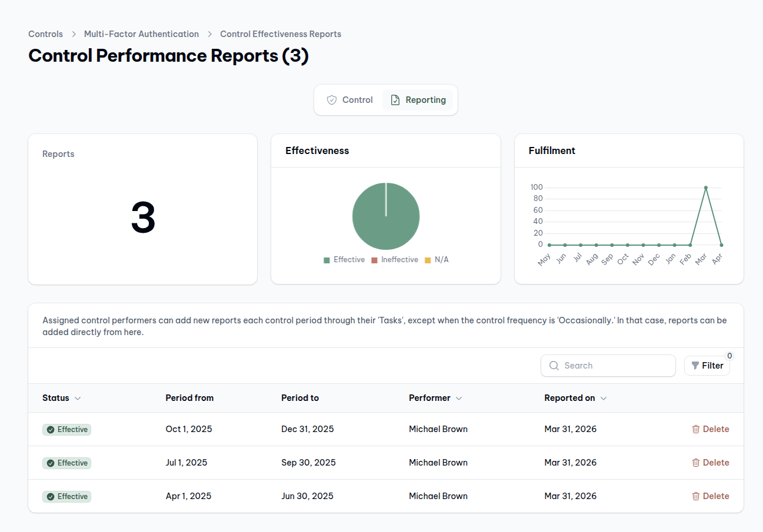
Task: Go to Controls breadcrumb link
Action: (x=45, y=34)
